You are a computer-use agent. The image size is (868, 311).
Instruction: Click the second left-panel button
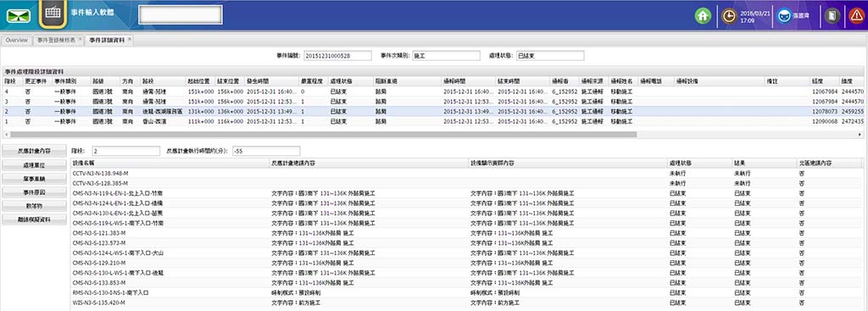pos(34,165)
